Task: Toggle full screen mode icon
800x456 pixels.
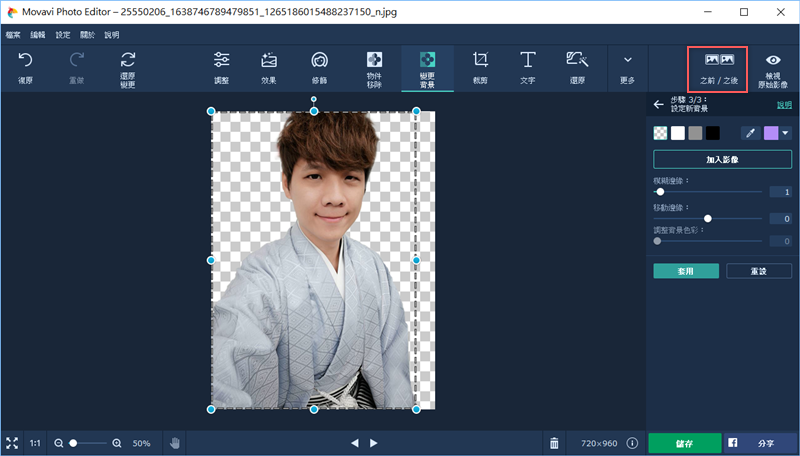Action: (x=12, y=443)
